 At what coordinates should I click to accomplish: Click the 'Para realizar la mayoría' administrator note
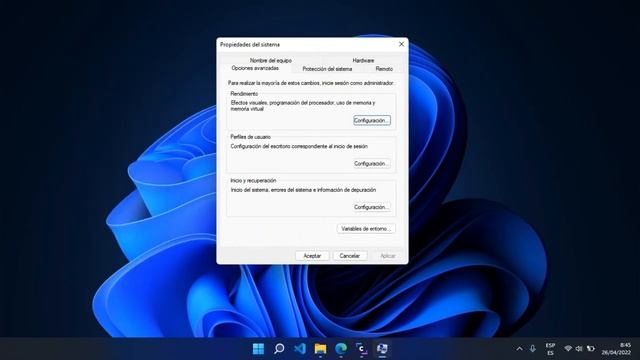[x=311, y=83]
